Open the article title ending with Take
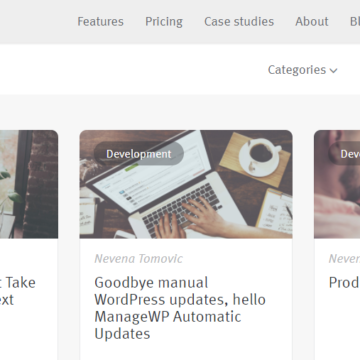 point(17,291)
